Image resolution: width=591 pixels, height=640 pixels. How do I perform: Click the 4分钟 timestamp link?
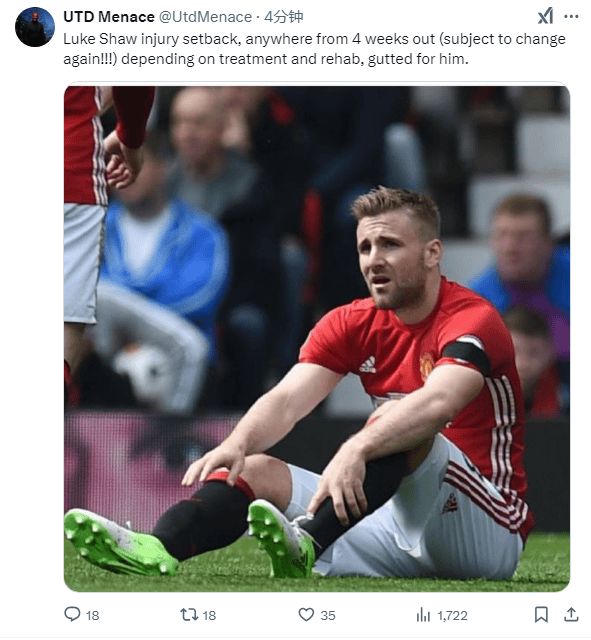(284, 17)
